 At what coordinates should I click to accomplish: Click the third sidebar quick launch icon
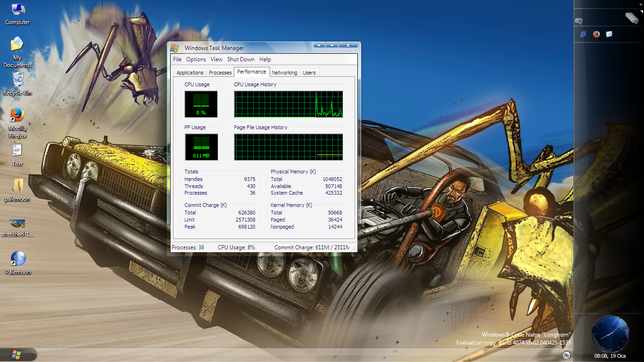(609, 34)
